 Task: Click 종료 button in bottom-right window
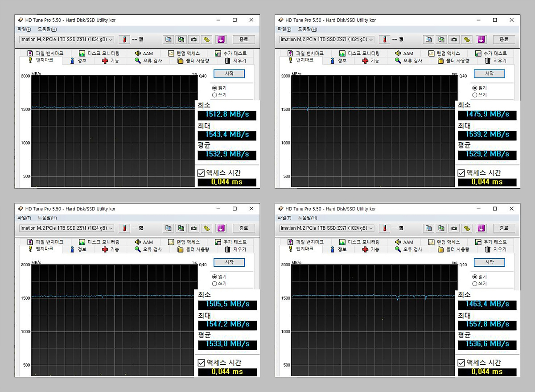click(x=504, y=228)
